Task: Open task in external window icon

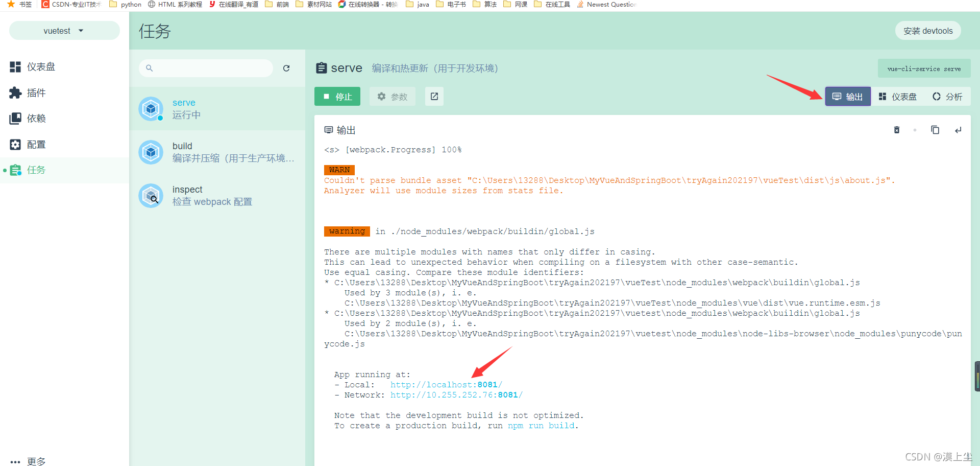Action: pyautogui.click(x=434, y=97)
